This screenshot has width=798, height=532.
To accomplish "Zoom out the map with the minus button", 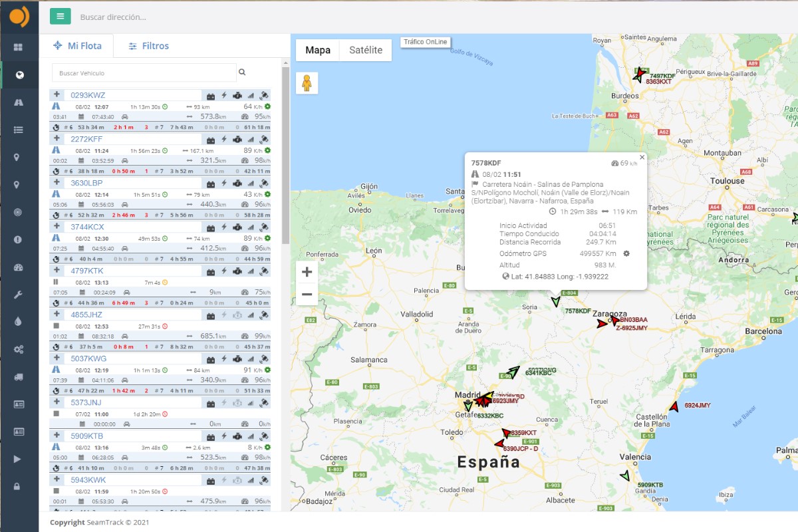I will (307, 294).
